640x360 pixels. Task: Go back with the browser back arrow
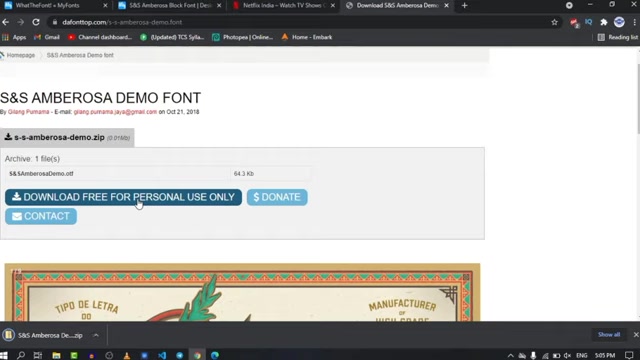[5, 22]
